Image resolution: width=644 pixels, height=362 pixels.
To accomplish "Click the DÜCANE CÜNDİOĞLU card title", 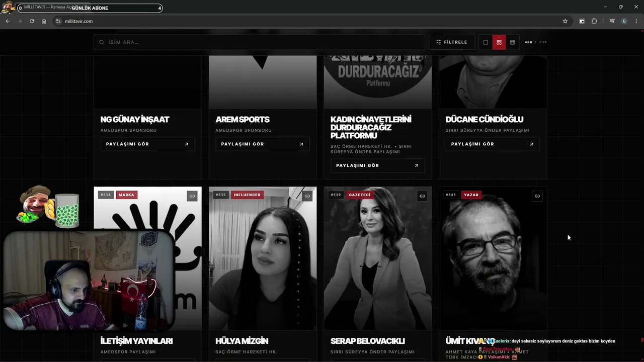I will (x=485, y=120).
